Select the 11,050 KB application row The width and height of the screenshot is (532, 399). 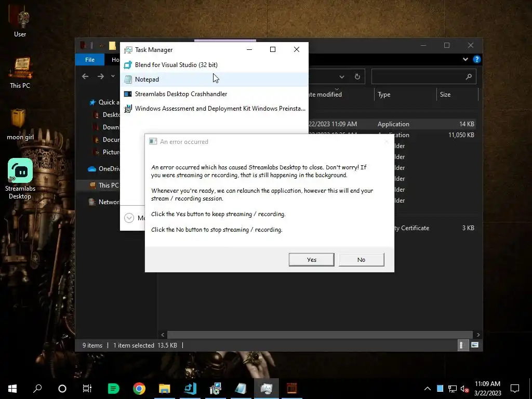435,135
